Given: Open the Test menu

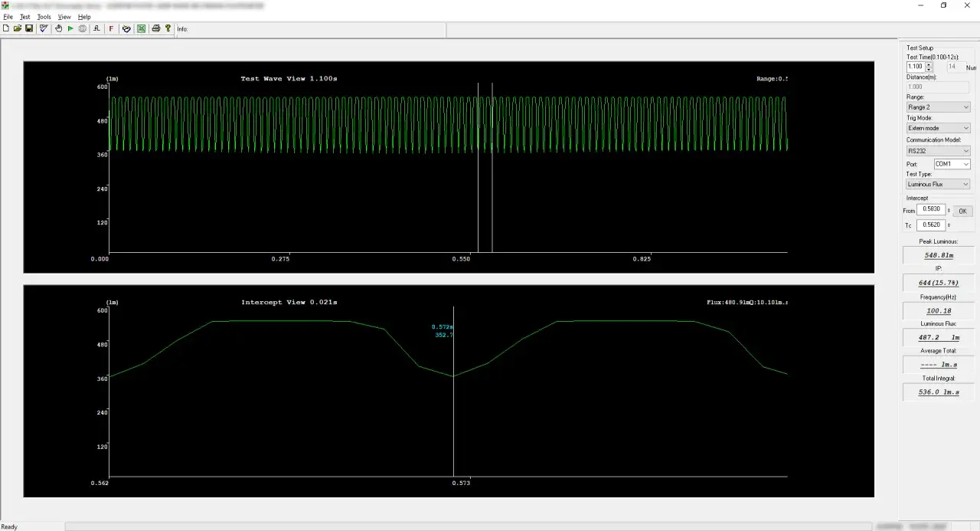Looking at the screenshot, I should click(24, 16).
